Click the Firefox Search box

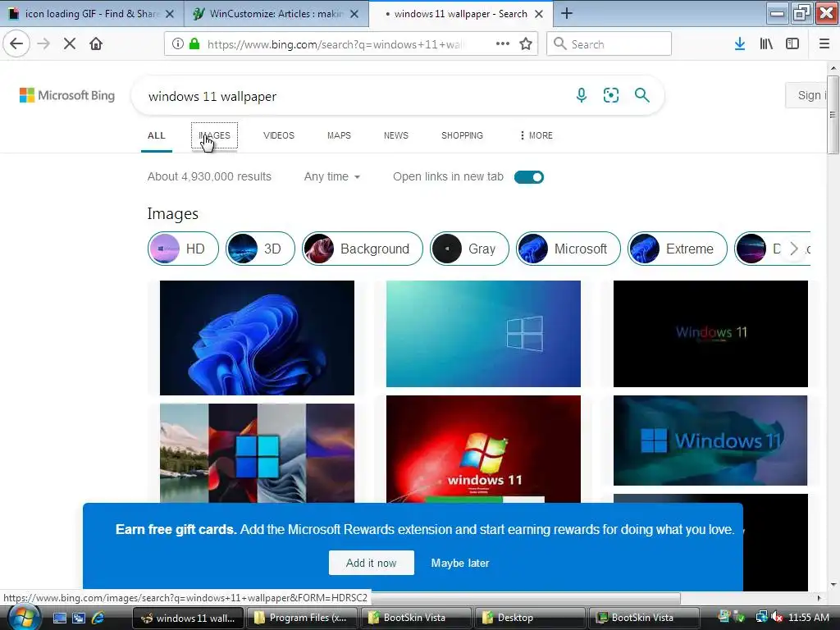(x=609, y=44)
